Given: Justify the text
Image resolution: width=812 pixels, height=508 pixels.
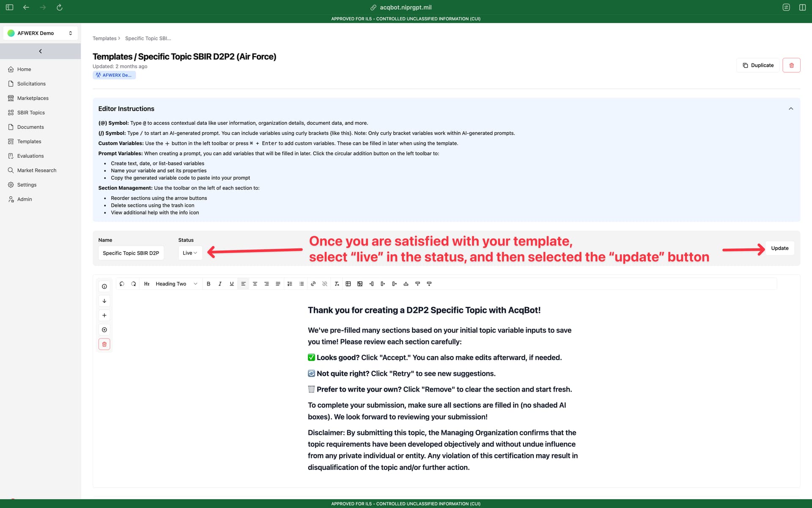Looking at the screenshot, I should [278, 284].
